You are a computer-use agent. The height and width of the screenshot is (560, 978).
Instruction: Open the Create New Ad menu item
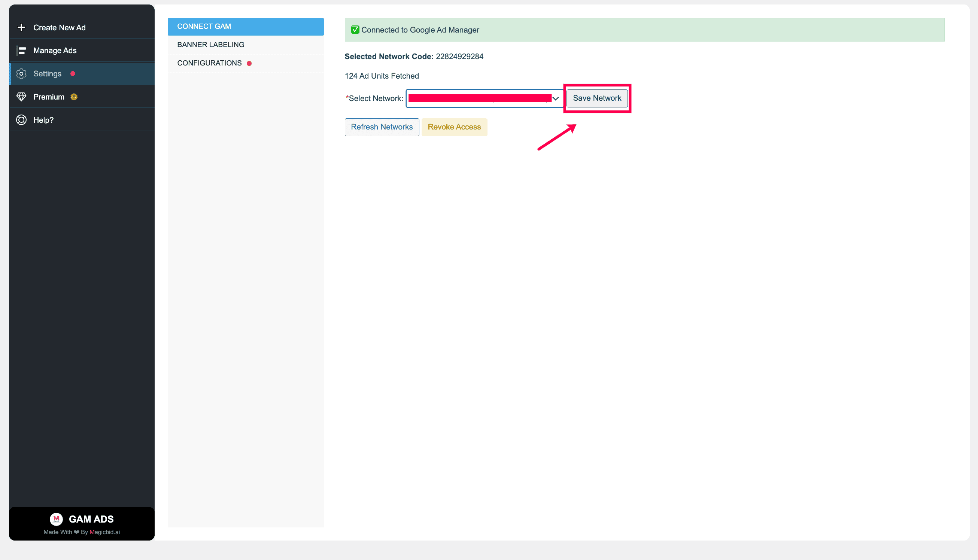82,27
